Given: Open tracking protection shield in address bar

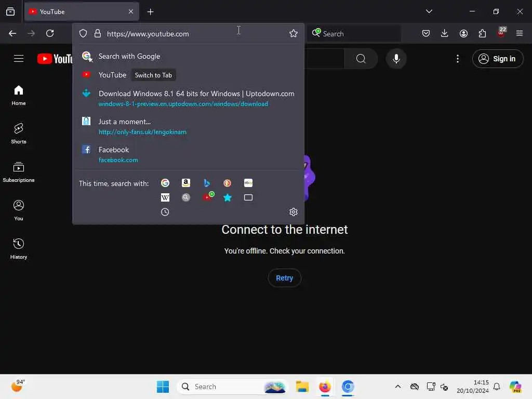Looking at the screenshot, I should click(x=83, y=33).
